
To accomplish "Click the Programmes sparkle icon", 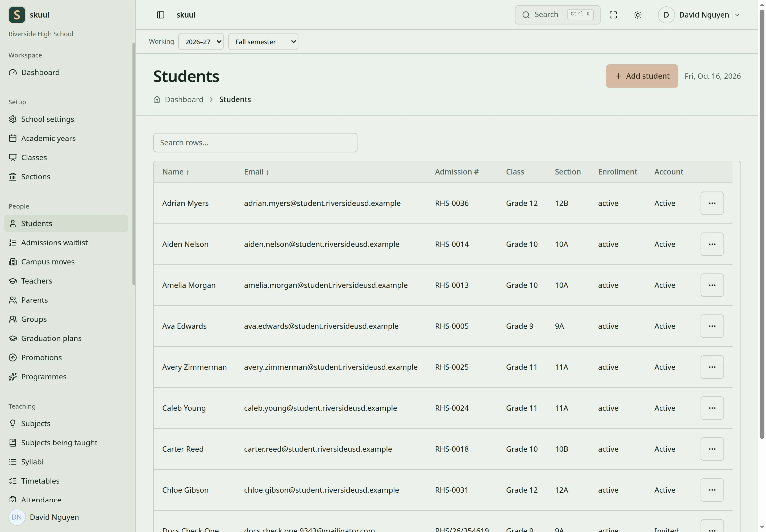I will pyautogui.click(x=13, y=376).
